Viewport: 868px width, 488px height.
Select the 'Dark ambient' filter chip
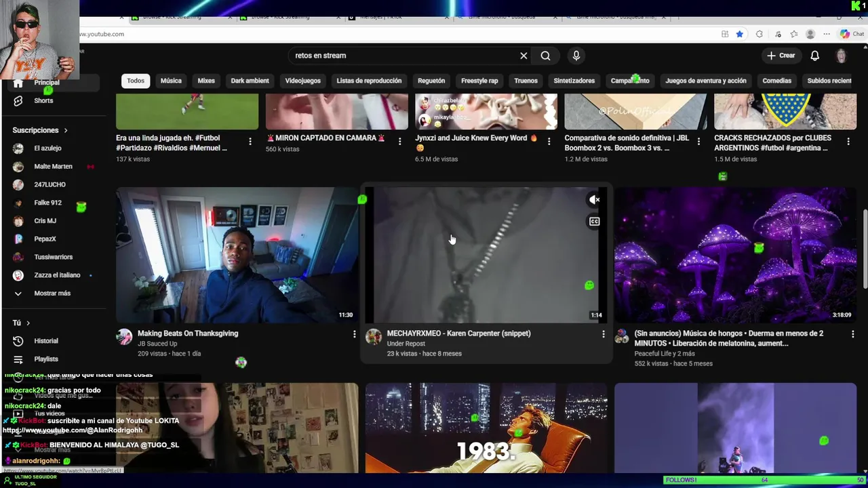250,81
